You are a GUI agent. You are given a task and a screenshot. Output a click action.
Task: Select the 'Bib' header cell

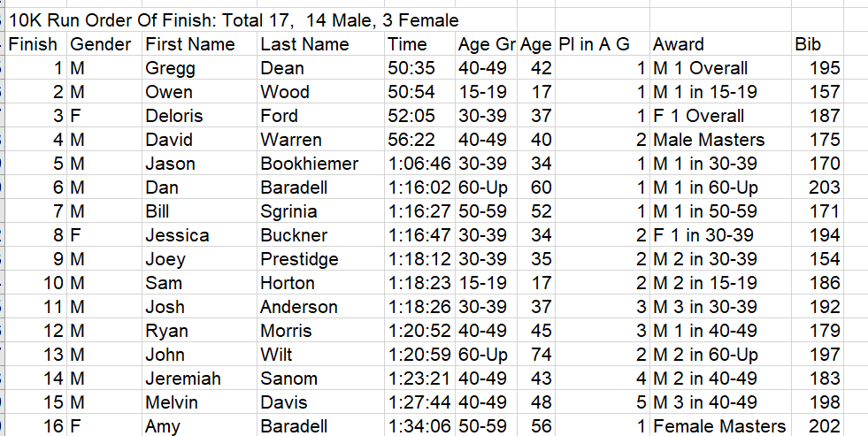point(808,44)
